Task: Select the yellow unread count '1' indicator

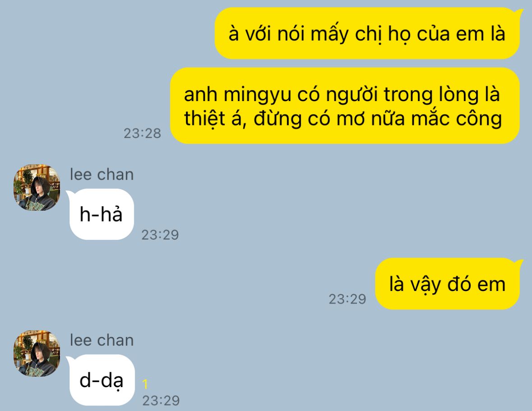Action: tap(145, 384)
